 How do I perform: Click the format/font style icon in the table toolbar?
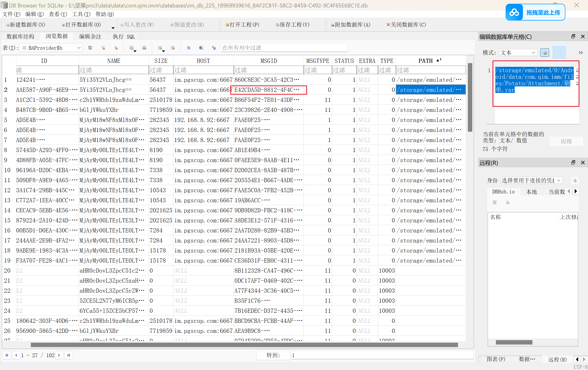click(188, 48)
